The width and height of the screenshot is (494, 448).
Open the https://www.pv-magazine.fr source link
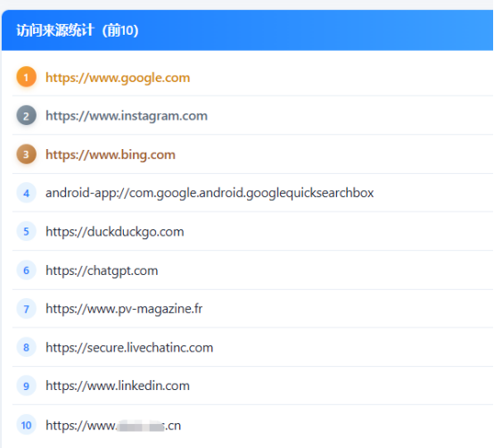click(x=124, y=309)
